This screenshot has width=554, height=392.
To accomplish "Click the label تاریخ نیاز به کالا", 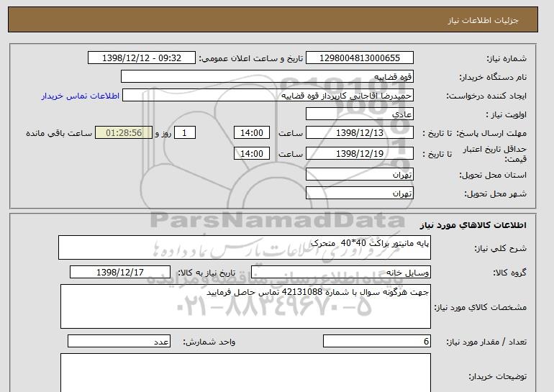I will tap(206, 273).
